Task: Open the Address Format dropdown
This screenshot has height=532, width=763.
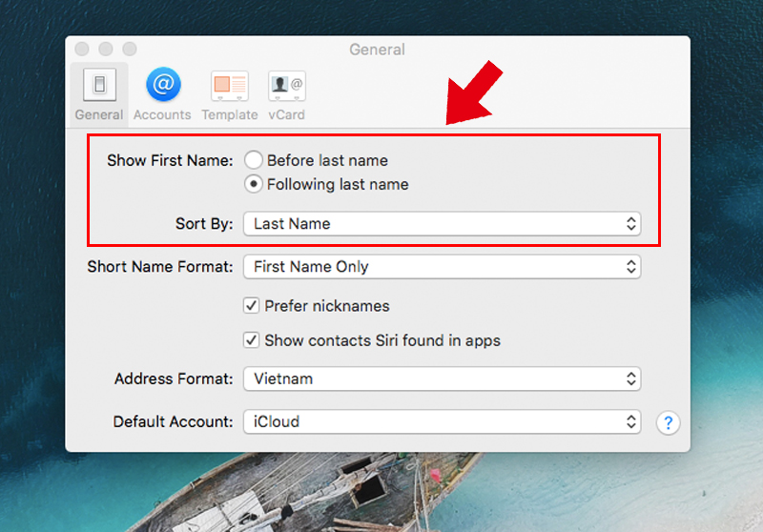Action: (x=442, y=379)
